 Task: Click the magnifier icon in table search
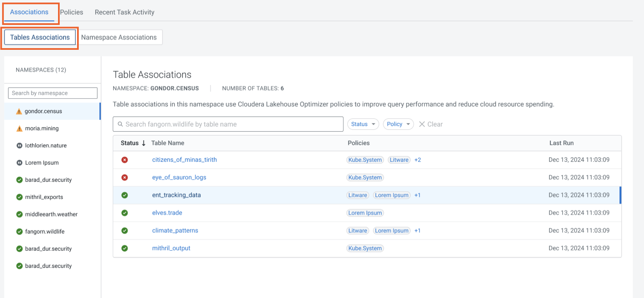point(120,124)
